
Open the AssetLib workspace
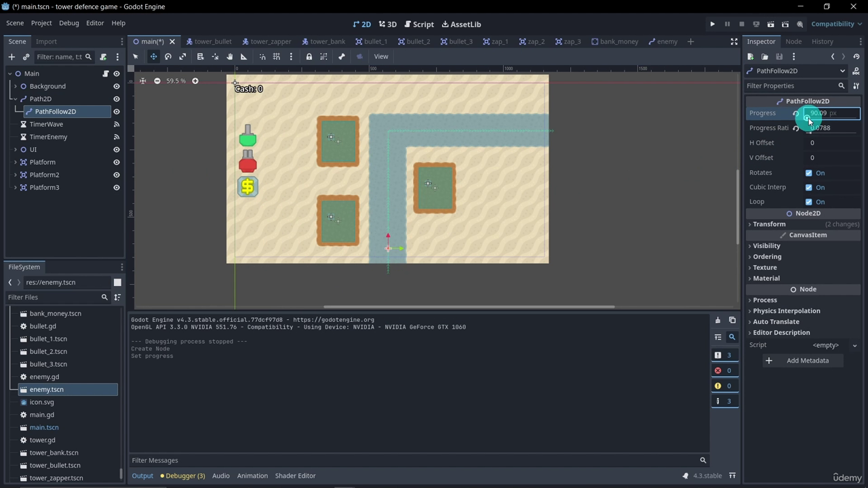pos(461,24)
